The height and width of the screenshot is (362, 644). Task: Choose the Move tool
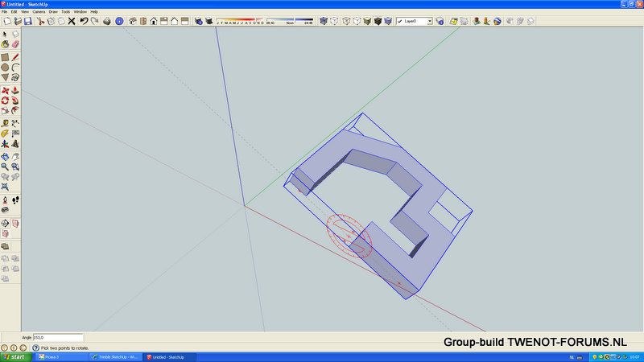click(x=5, y=90)
